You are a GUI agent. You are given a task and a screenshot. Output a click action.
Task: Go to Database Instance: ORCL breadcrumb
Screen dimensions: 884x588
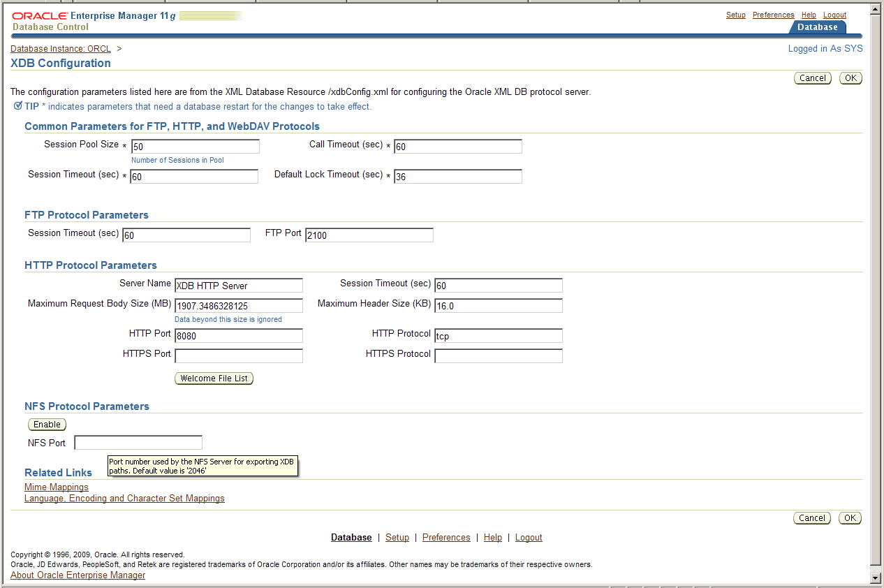[61, 49]
